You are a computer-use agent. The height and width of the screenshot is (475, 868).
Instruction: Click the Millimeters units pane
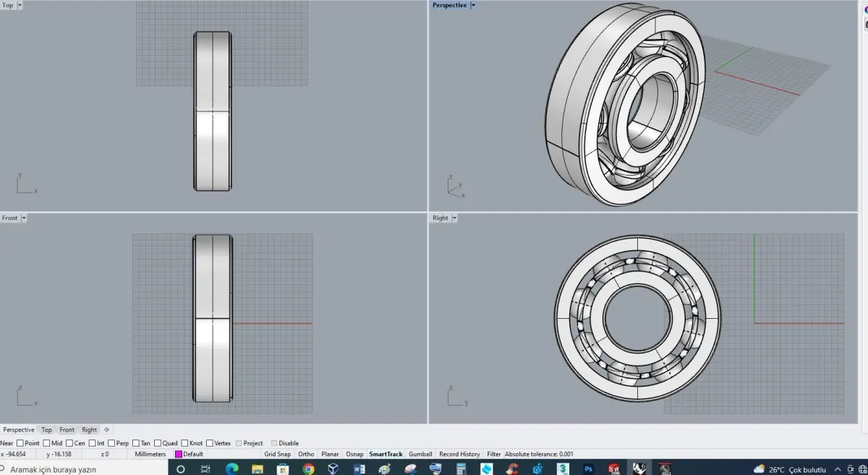[150, 454]
